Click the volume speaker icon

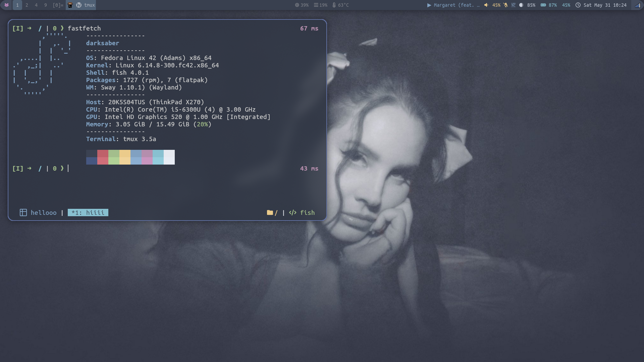(x=486, y=5)
